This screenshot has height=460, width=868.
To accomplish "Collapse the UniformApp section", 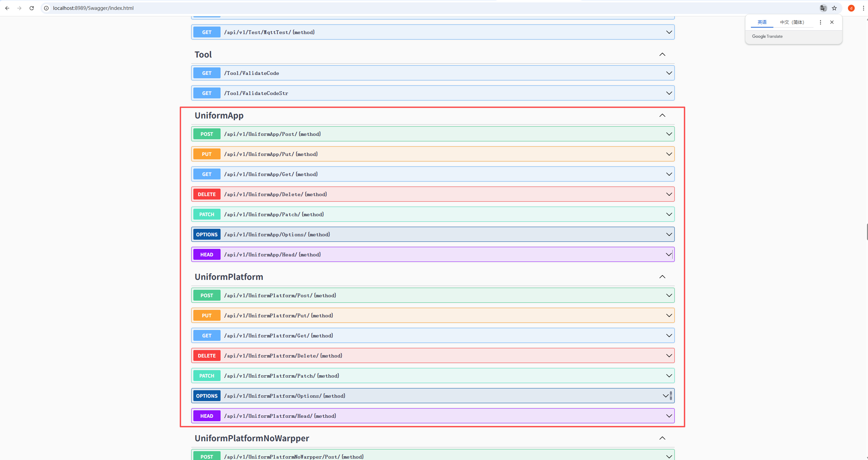I will [662, 115].
